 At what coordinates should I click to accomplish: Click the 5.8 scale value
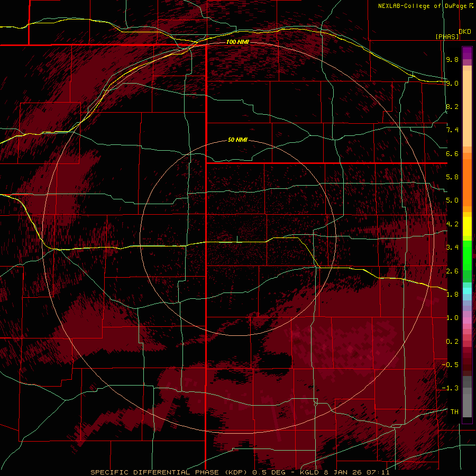coord(452,177)
